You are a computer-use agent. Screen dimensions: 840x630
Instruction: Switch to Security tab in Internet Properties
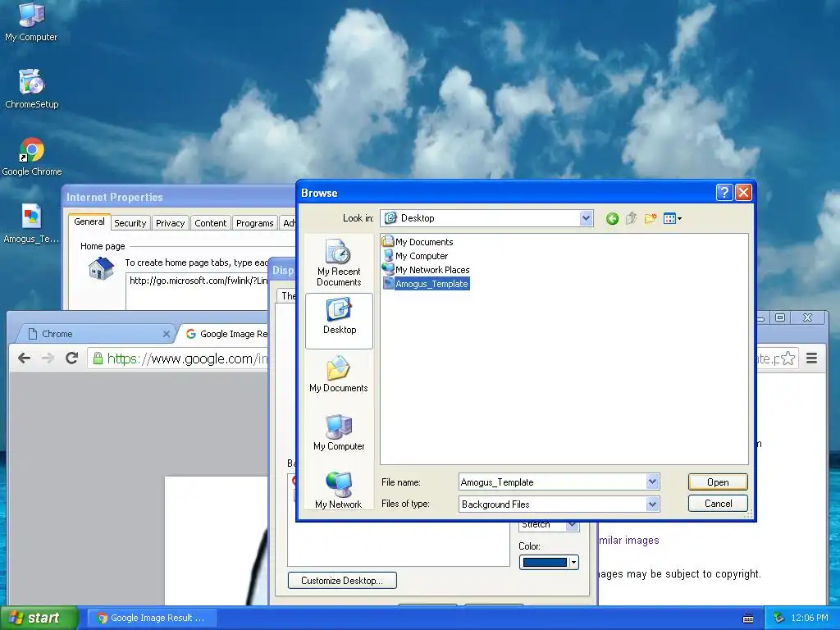coord(130,223)
